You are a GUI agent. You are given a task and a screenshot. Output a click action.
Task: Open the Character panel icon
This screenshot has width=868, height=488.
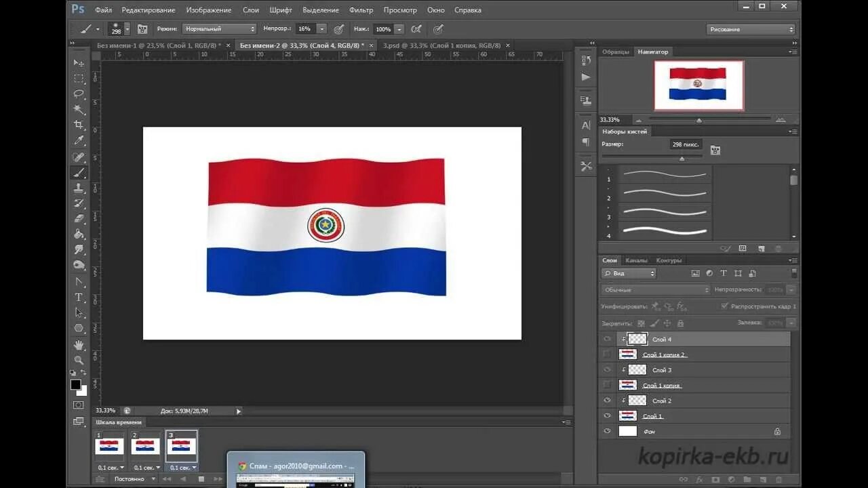click(586, 125)
